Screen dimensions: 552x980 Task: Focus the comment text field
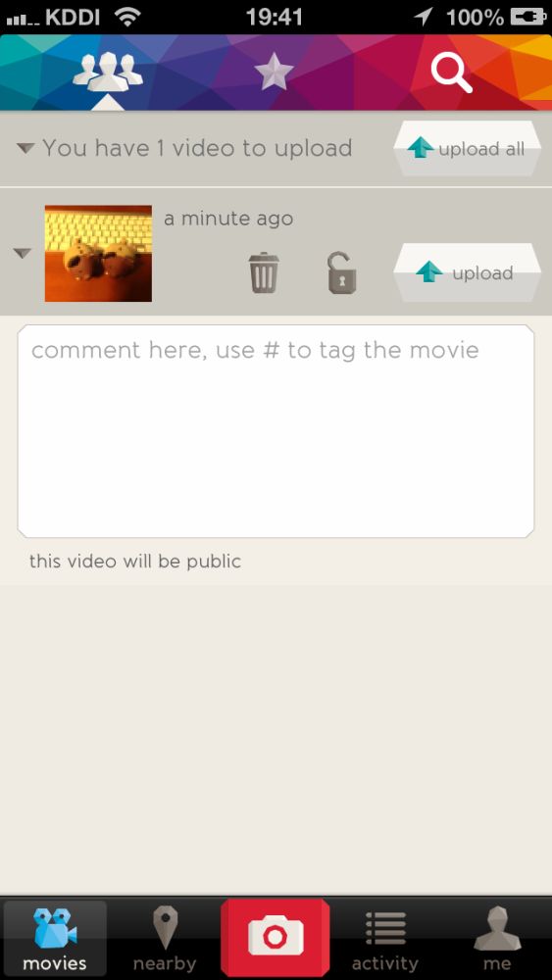[276, 431]
